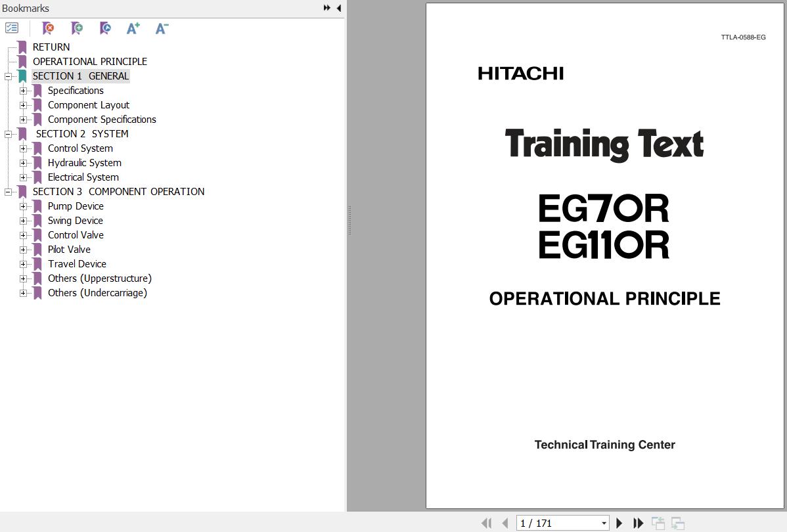Click the previous view icon in navigation bar
This screenshot has height=532, width=787.
(x=658, y=523)
